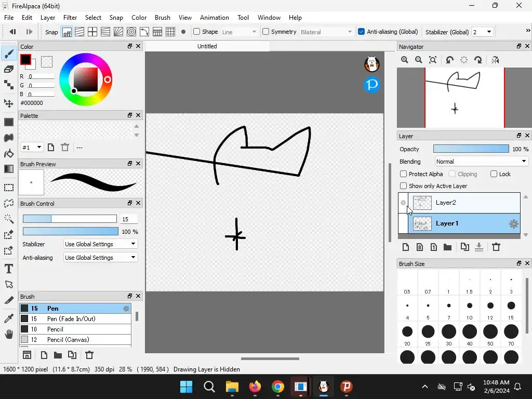Click the Undo arrow button
This screenshot has height=399, width=532.
coord(13,32)
